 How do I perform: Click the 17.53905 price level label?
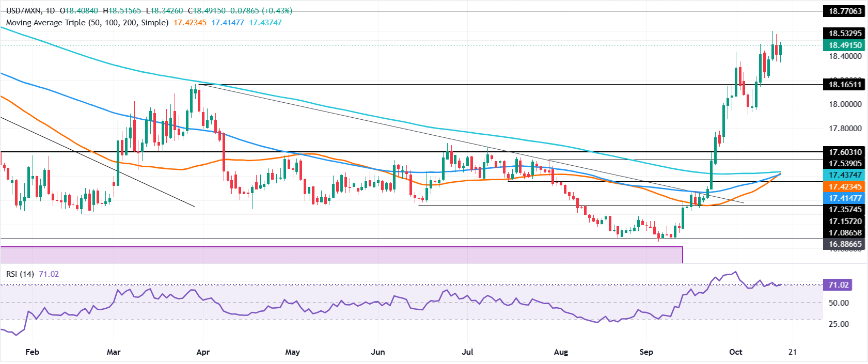click(845, 164)
